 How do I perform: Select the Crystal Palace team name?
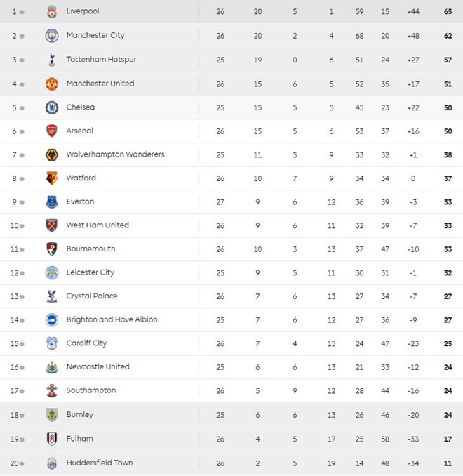click(x=92, y=296)
